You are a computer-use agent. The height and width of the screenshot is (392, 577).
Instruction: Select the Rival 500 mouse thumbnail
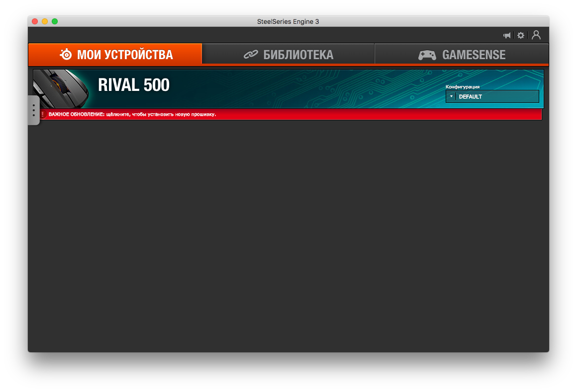coord(61,88)
